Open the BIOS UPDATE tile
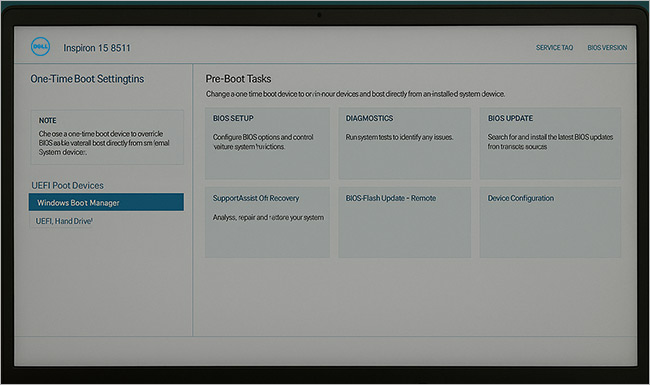 coord(550,143)
